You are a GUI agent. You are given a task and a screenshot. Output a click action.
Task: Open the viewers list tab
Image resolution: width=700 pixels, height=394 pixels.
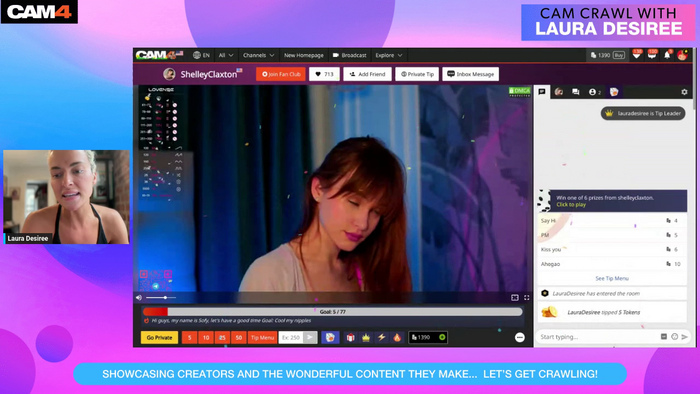pos(595,92)
